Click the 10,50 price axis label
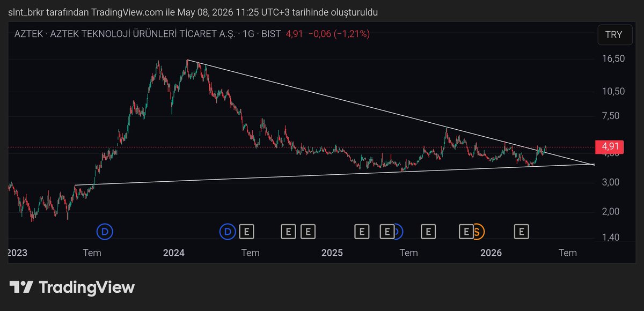This screenshot has width=644, height=311. coord(612,91)
